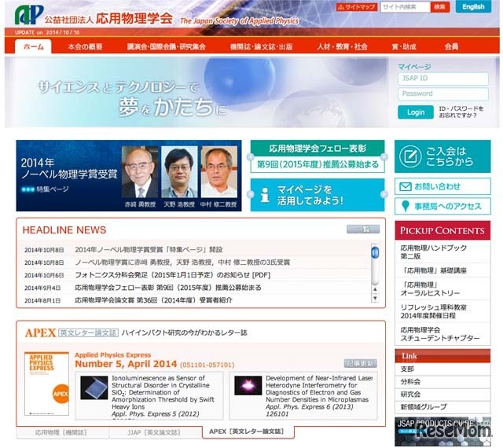Open the Ionoluminescence as Sensor article

point(163,392)
